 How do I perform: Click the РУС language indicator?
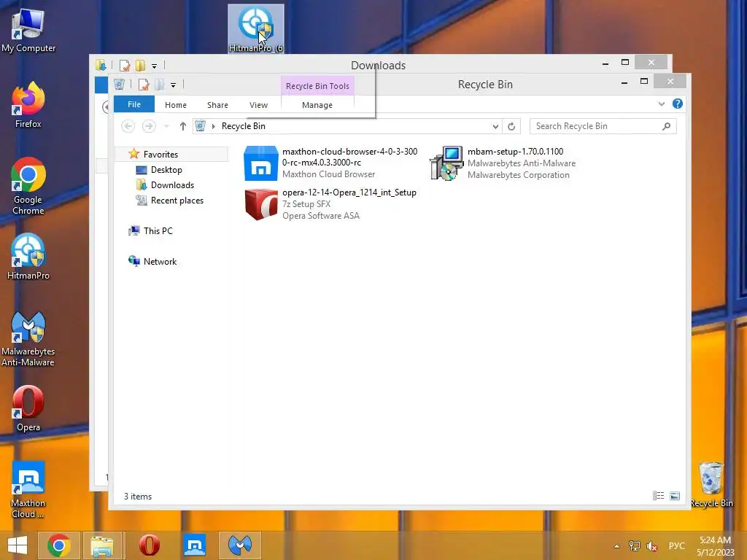pyautogui.click(x=676, y=545)
